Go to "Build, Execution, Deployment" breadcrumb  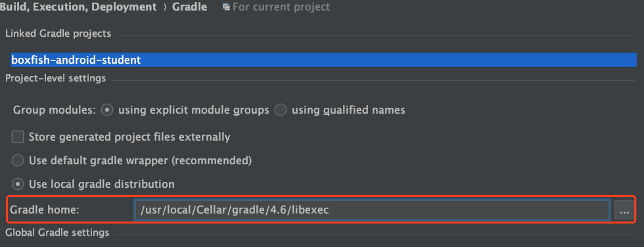click(x=78, y=7)
